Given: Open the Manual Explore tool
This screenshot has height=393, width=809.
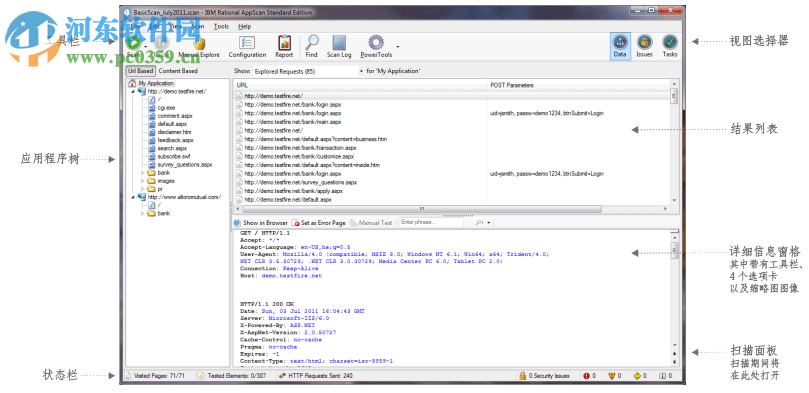Looking at the screenshot, I should (199, 47).
